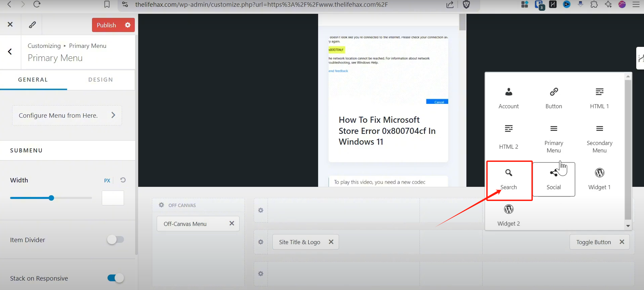Go to previous page in browser
644x290 pixels.
point(9,4)
